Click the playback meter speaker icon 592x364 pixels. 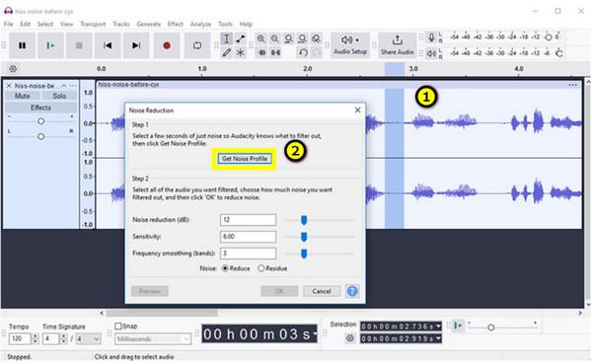[x=431, y=53]
